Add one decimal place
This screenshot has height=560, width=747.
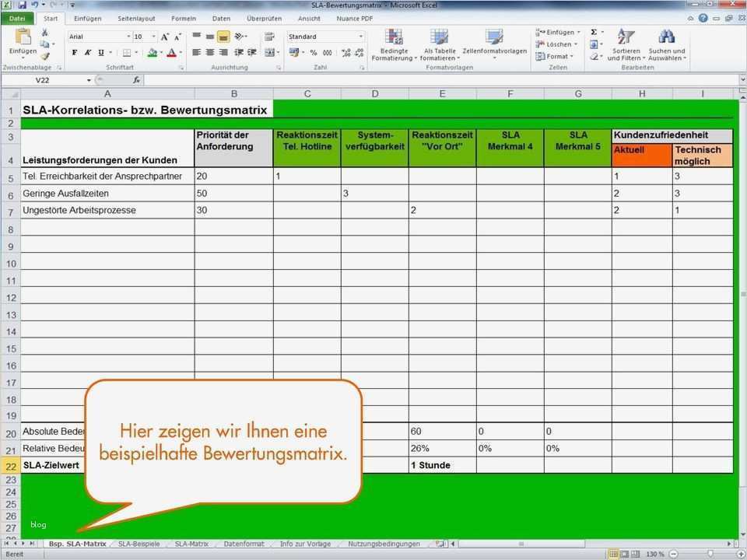click(x=346, y=52)
